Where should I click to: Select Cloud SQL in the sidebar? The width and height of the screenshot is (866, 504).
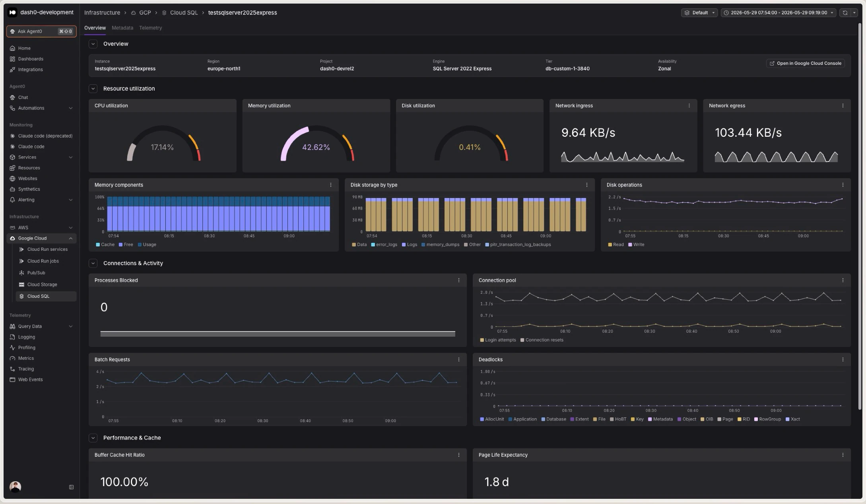[x=46, y=296]
